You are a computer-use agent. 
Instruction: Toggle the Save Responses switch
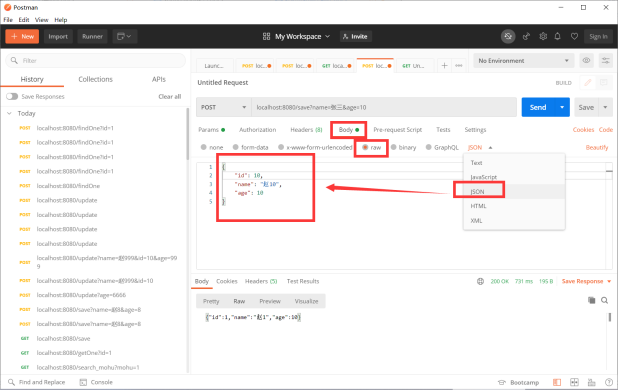[12, 96]
